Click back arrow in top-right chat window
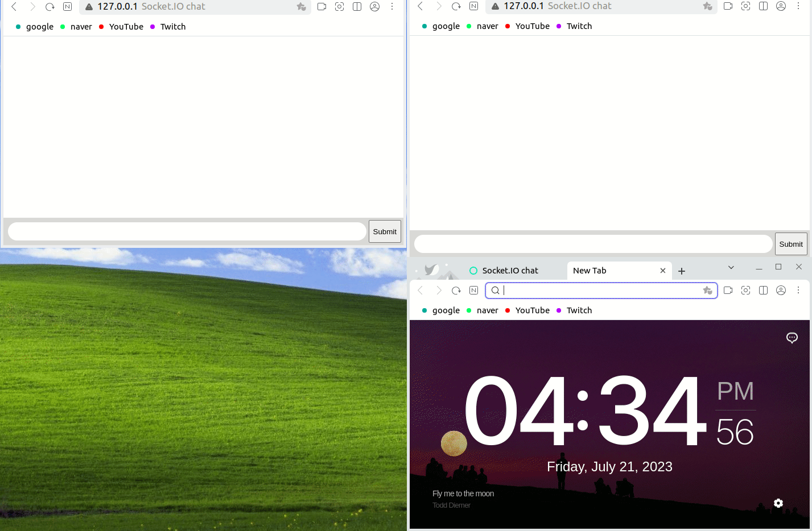Screen dimensions: 812x531 pos(421,6)
